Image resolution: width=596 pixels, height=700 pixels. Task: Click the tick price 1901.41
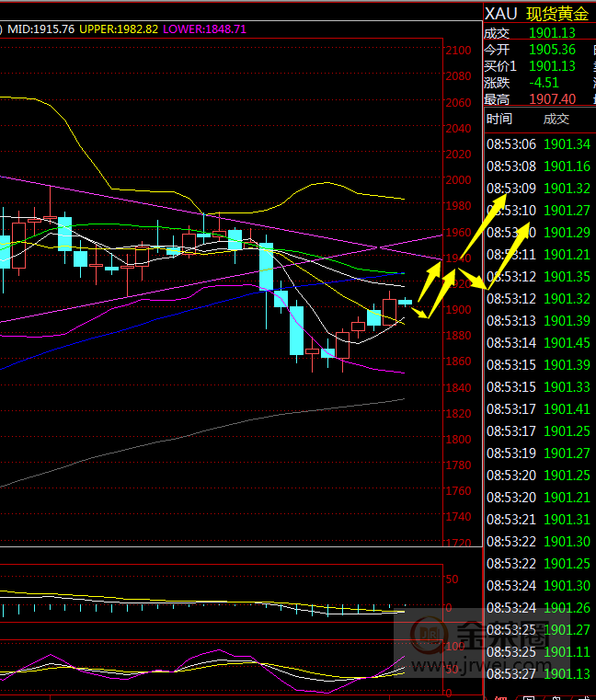567,409
